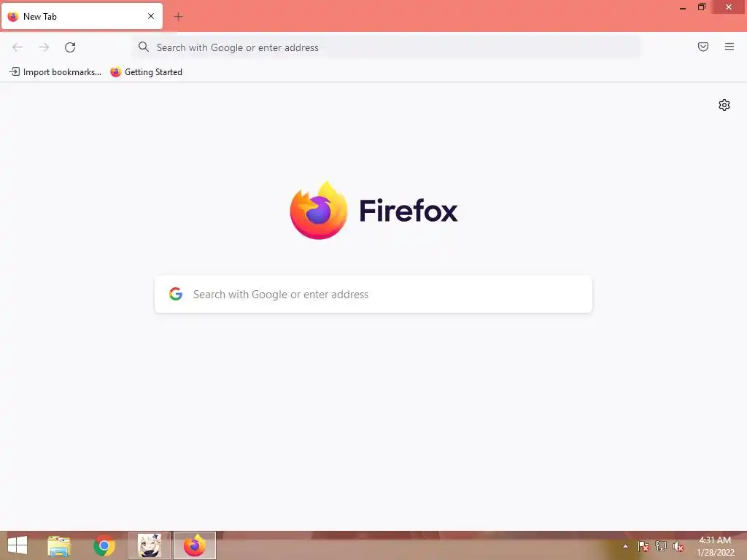
Task: Click the Google G logo in search box
Action: coord(176,294)
